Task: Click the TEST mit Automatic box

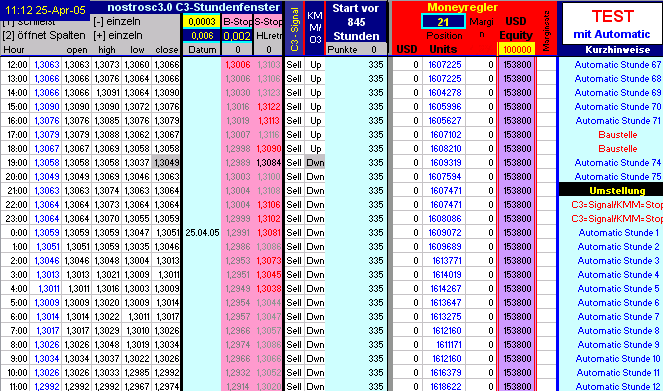Action: [x=612, y=24]
